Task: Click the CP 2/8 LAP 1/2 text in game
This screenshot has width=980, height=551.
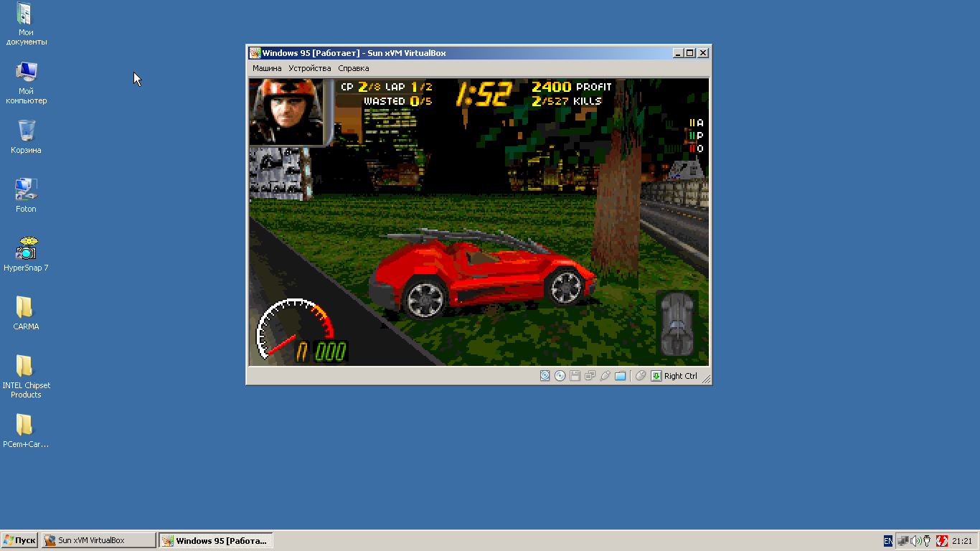Action: point(386,87)
